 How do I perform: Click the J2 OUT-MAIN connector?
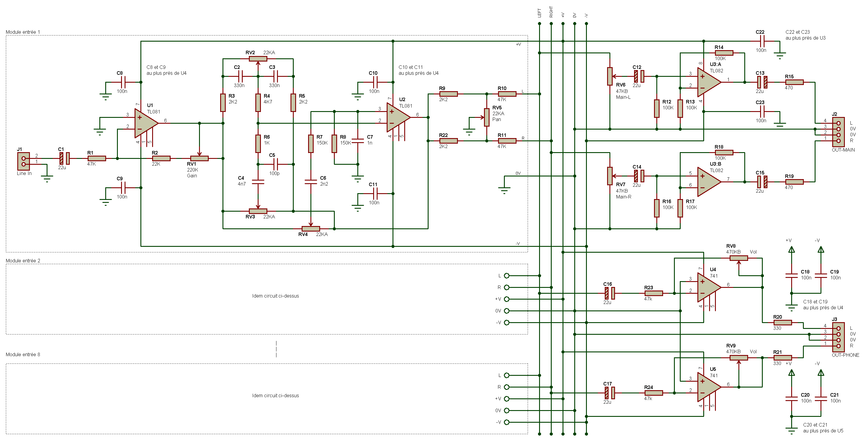pyautogui.click(x=838, y=132)
